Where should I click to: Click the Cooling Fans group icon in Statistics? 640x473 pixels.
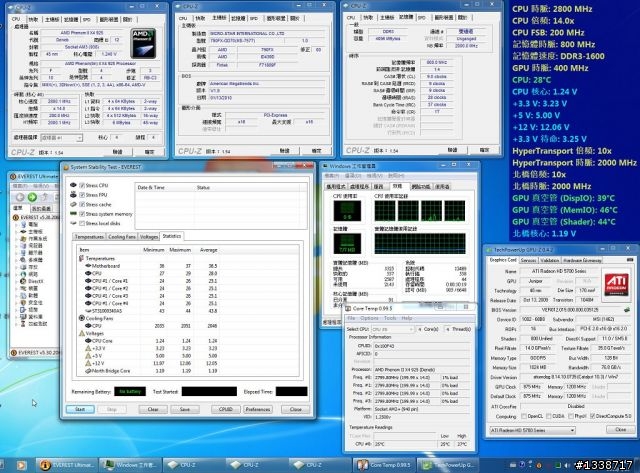82,318
